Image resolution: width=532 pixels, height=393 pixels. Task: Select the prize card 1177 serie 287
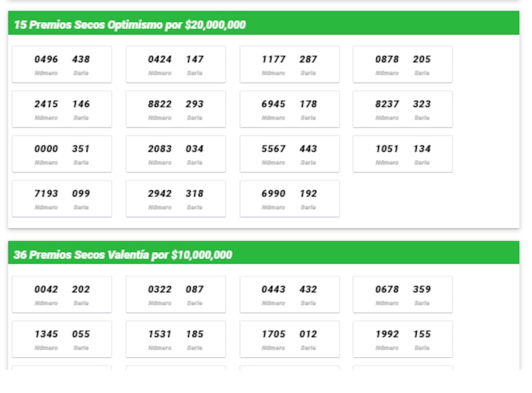click(289, 65)
